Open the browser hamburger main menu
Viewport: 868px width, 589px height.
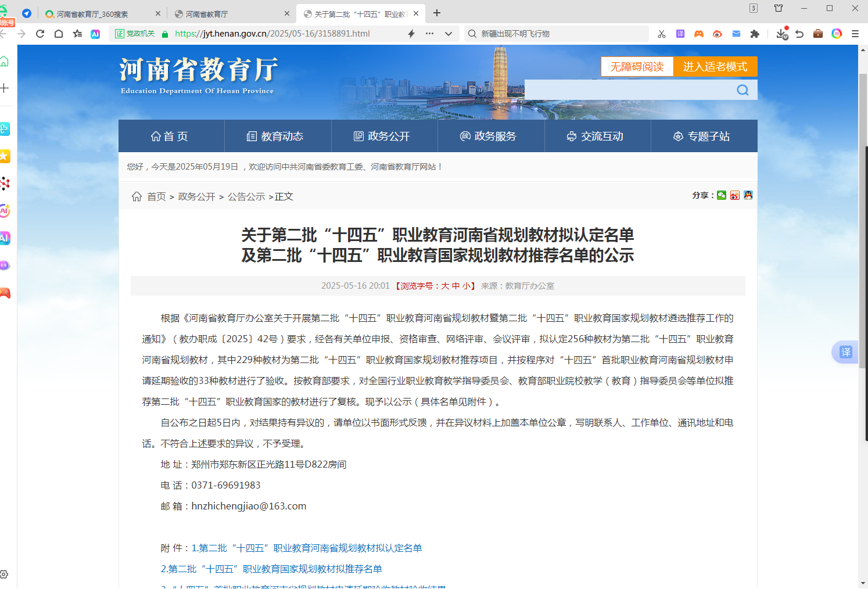[x=855, y=34]
